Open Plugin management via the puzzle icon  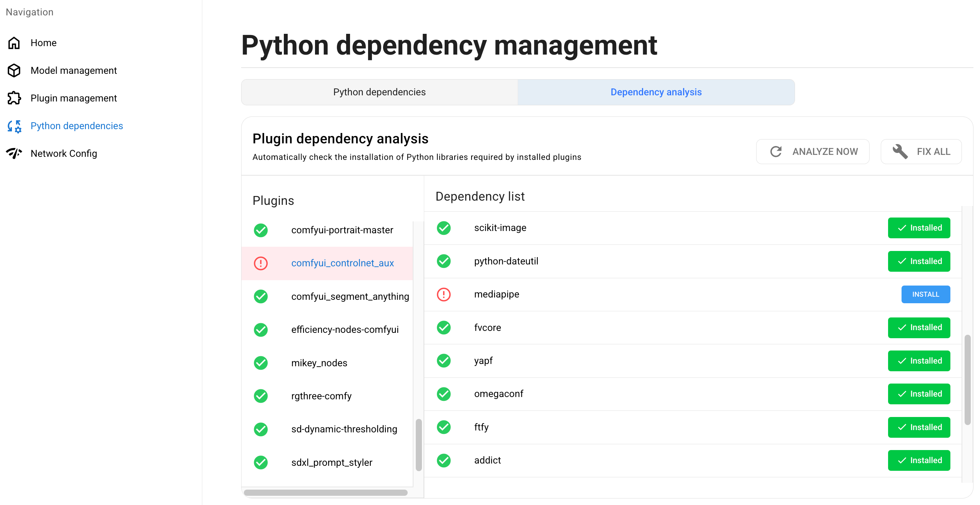14,98
